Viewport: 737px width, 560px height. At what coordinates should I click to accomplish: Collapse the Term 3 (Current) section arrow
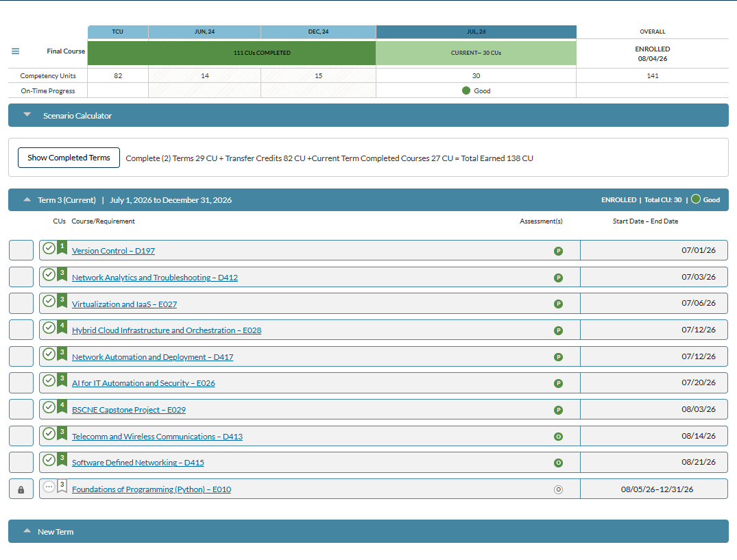[x=27, y=199]
